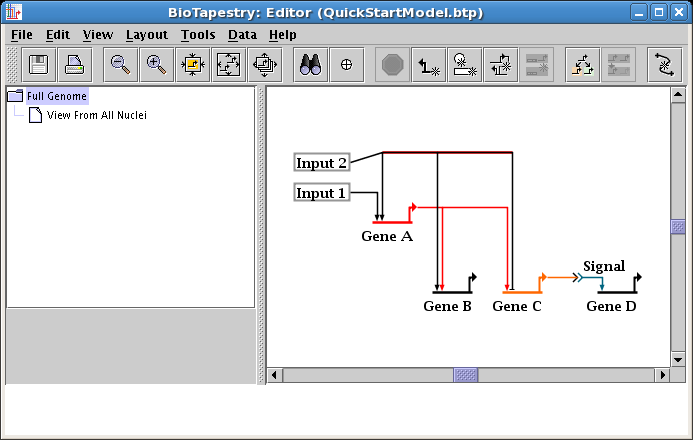Image resolution: width=693 pixels, height=440 pixels.
Task: Click the horizontal scrollbar right arrow
Action: click(x=659, y=375)
